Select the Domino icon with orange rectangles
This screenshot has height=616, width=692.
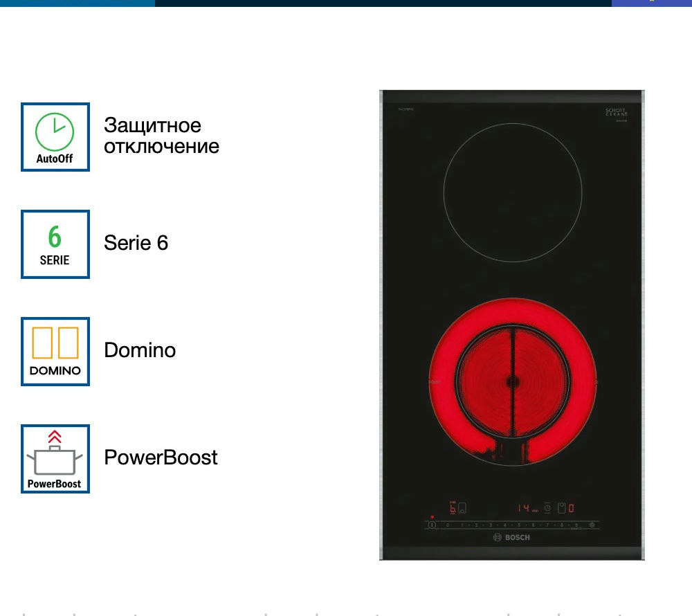coord(55,352)
